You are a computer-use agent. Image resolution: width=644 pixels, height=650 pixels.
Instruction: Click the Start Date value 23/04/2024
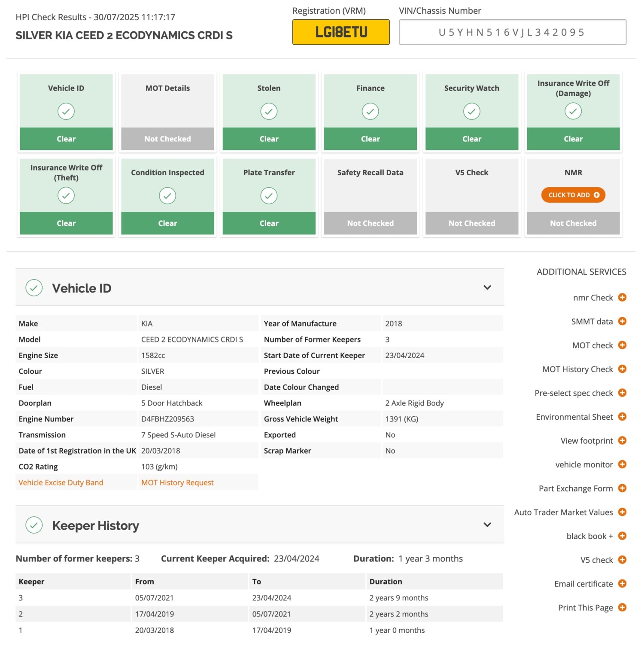pyautogui.click(x=404, y=355)
